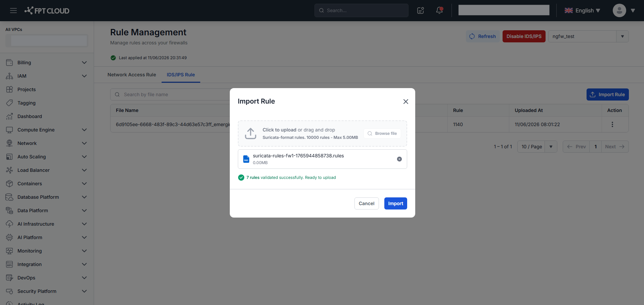The width and height of the screenshot is (644, 305).
Task: Click the Projects sidebar icon
Action: point(9,89)
